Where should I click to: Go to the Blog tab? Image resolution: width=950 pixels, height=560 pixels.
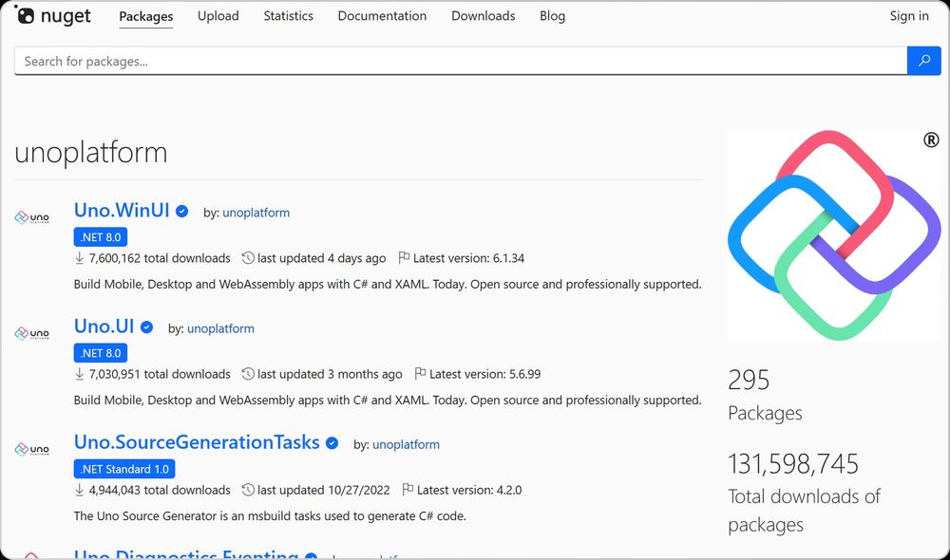[553, 16]
